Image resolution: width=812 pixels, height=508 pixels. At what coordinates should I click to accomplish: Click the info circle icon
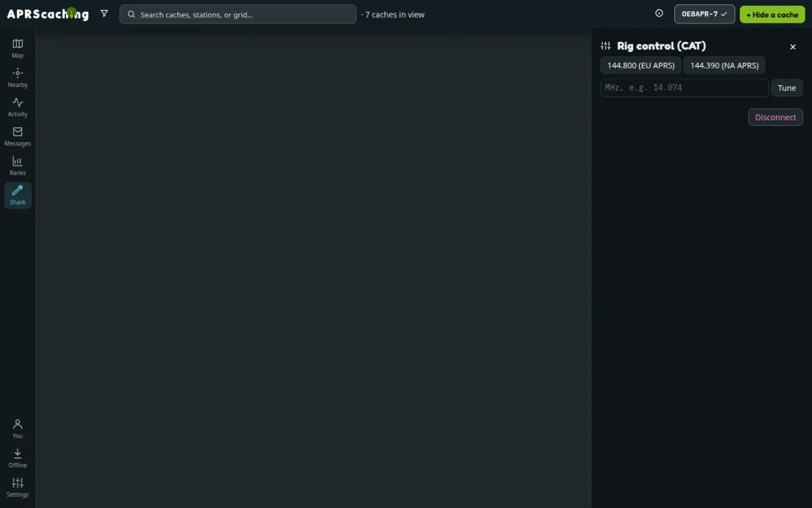pyautogui.click(x=659, y=13)
